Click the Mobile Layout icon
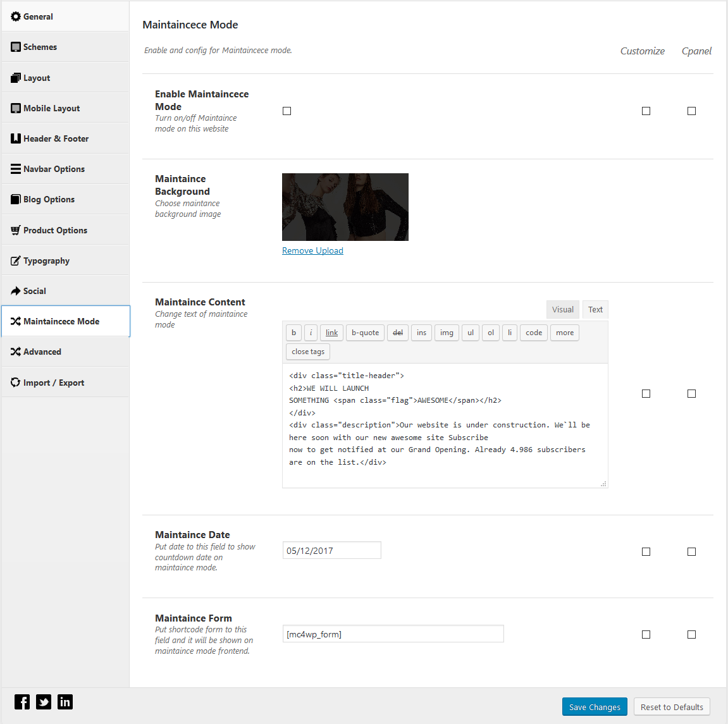This screenshot has height=724, width=728. (x=16, y=108)
